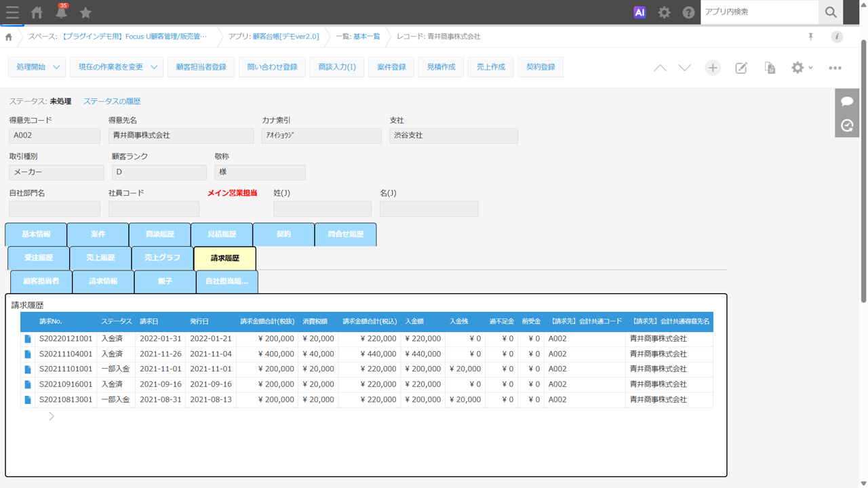The height and width of the screenshot is (488, 868).
Task: Open the favorites star icon
Action: (x=85, y=12)
